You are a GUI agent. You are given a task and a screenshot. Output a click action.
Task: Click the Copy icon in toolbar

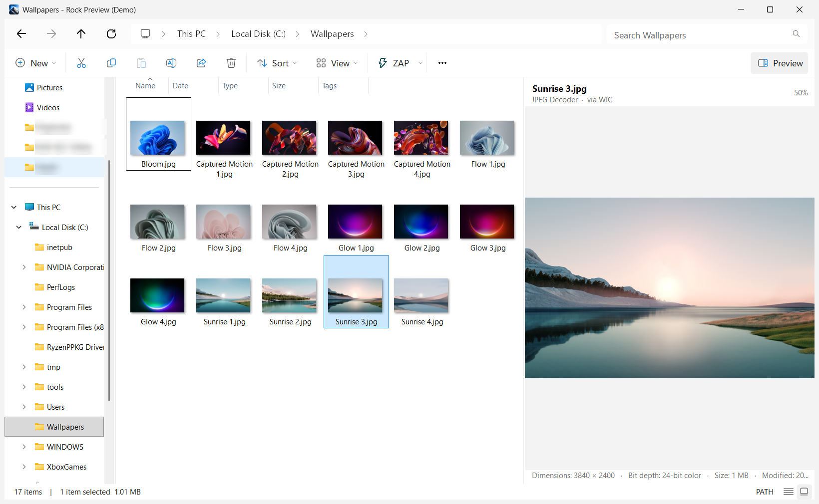(111, 63)
